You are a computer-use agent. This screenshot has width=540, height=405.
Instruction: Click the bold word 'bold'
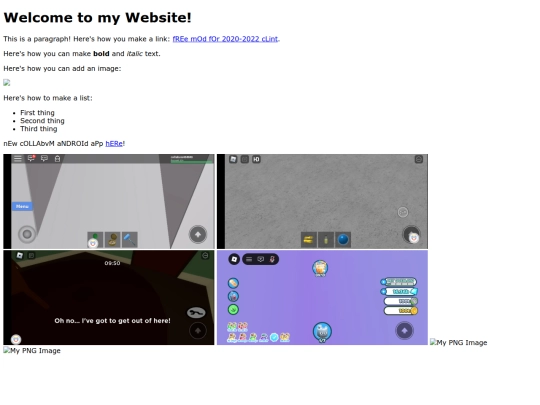click(101, 54)
